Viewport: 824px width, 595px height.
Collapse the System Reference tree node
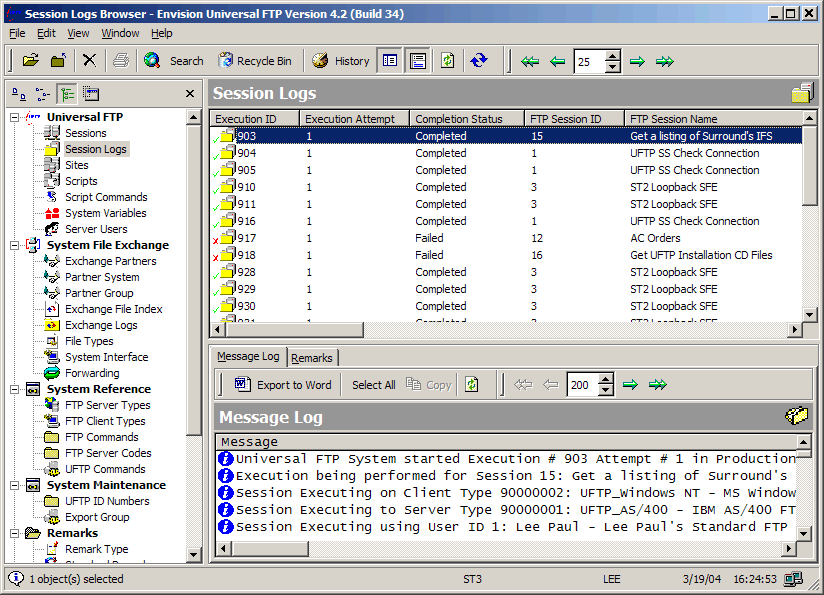tap(15, 389)
